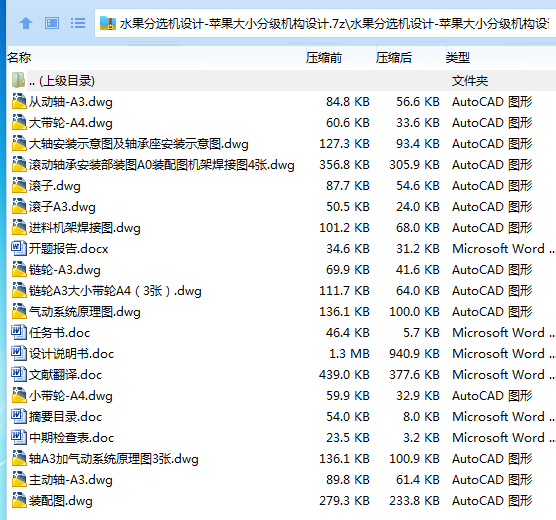Click the Word icon of 中期检查表.doc
Image resolution: width=556 pixels, height=520 pixels.
tap(19, 437)
